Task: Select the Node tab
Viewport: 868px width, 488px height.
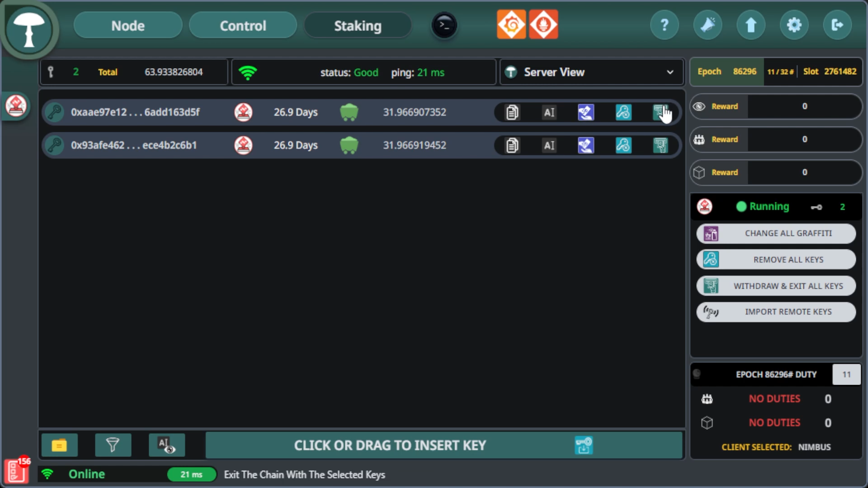Action: click(x=127, y=25)
